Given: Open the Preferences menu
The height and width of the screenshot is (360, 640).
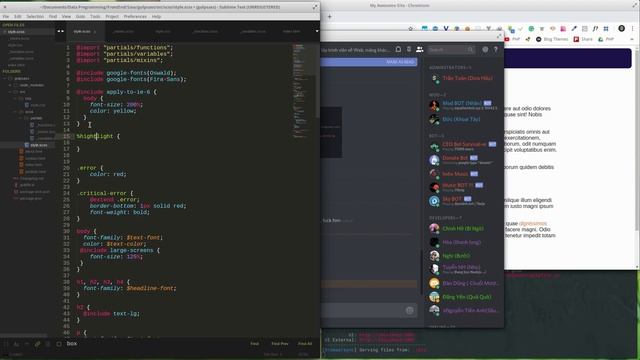Looking at the screenshot, I should tap(135, 17).
